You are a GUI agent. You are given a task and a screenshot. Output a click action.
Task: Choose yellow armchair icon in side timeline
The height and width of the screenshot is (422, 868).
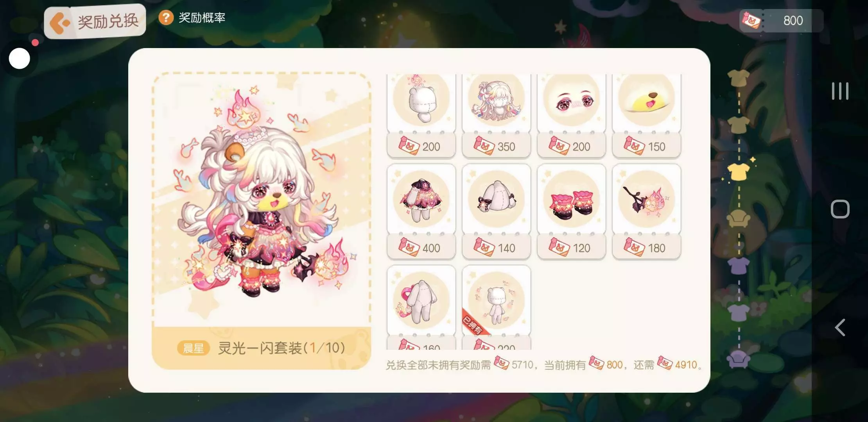(738, 218)
